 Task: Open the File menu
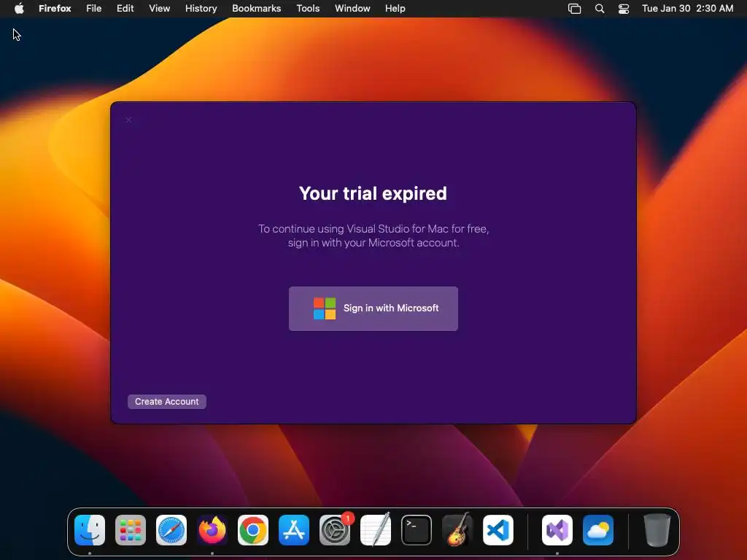(94, 9)
